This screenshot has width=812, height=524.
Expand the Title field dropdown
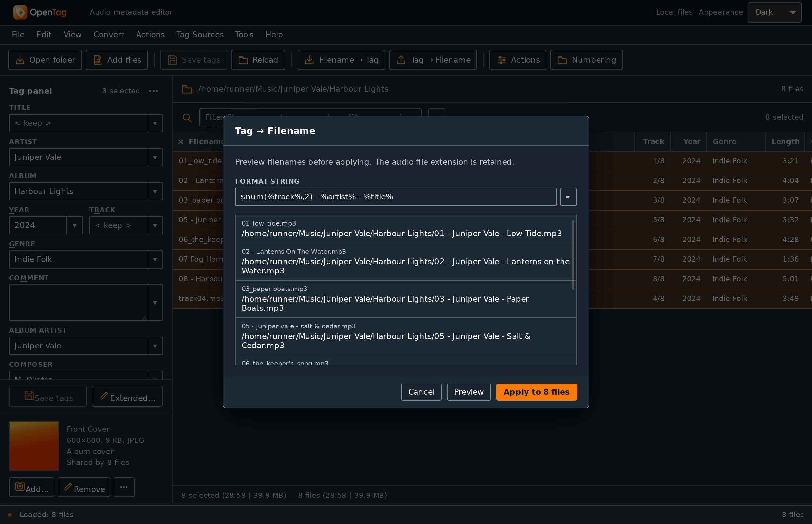click(x=155, y=123)
